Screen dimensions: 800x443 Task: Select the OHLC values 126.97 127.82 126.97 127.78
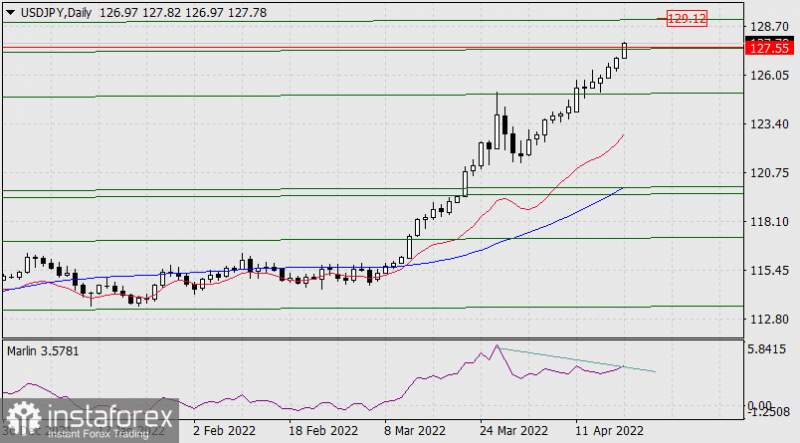point(183,13)
